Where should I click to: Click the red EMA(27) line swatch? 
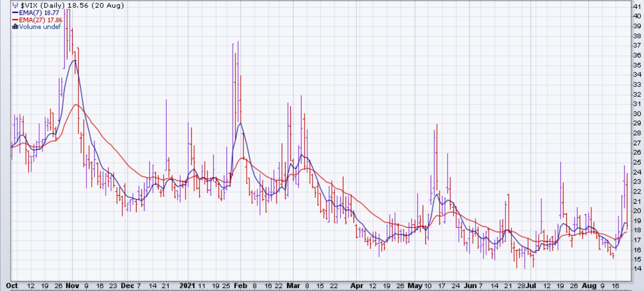tap(15, 20)
